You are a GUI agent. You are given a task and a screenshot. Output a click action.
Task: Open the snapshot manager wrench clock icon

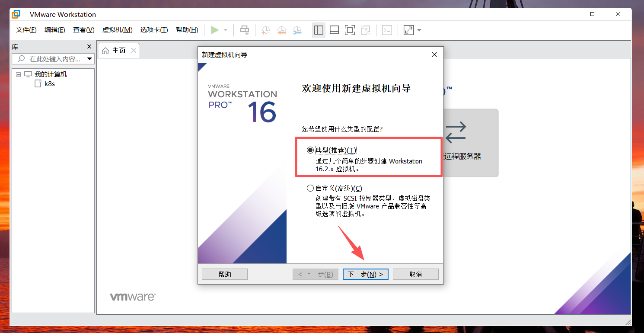pyautogui.click(x=297, y=30)
